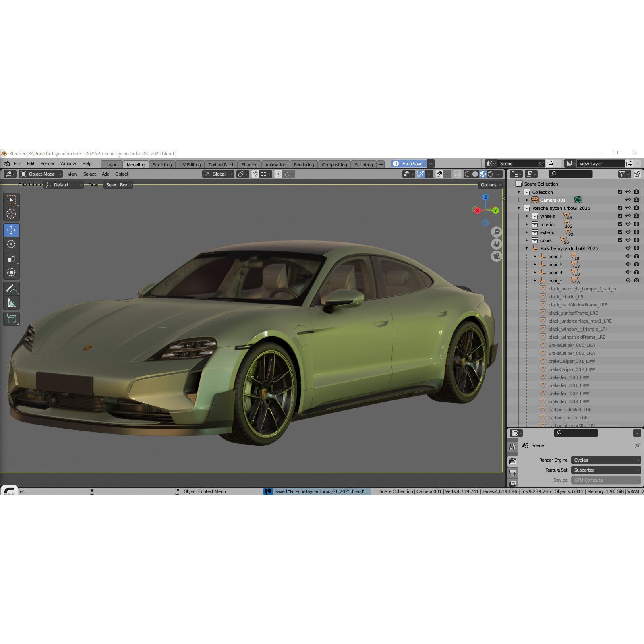Image resolution: width=644 pixels, height=644 pixels.
Task: Open the Select Box drag dropdown
Action: click(x=118, y=185)
